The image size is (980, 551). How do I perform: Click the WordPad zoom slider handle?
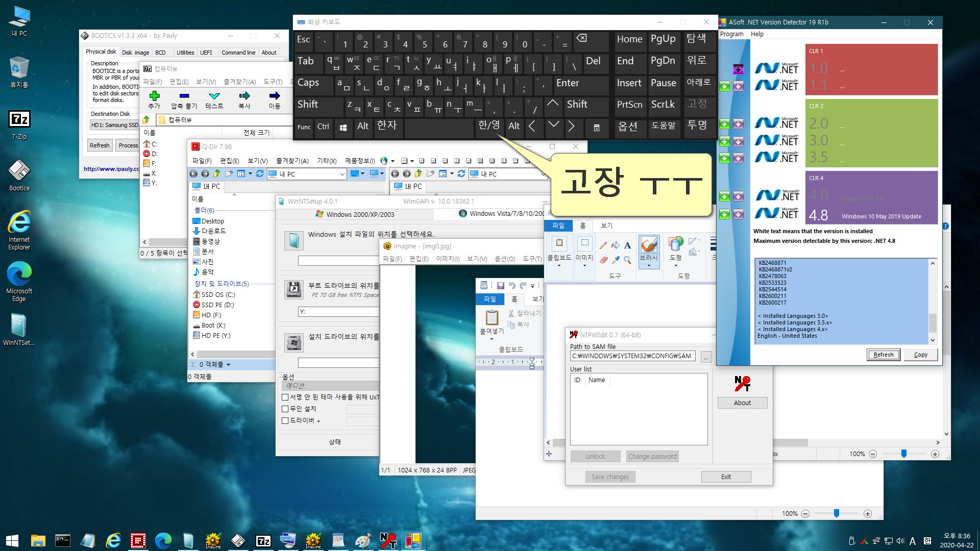click(836, 514)
